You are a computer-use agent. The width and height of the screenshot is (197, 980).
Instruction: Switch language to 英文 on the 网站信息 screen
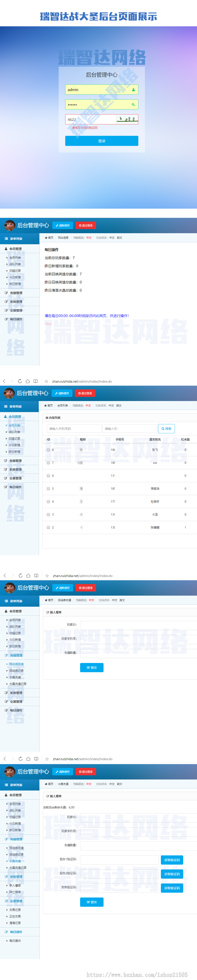click(120, 238)
